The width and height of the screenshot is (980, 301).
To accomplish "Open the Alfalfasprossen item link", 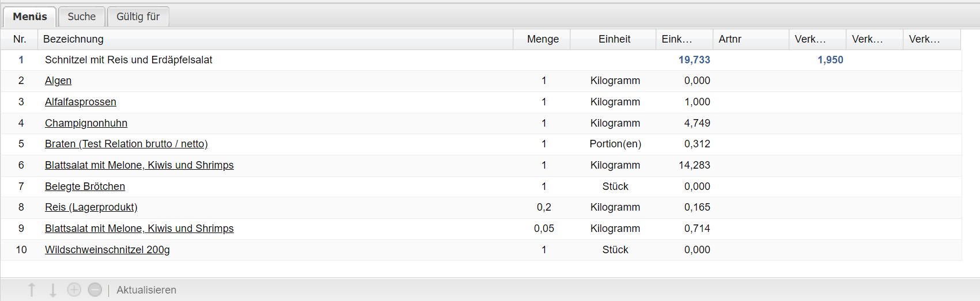I will pos(81,102).
